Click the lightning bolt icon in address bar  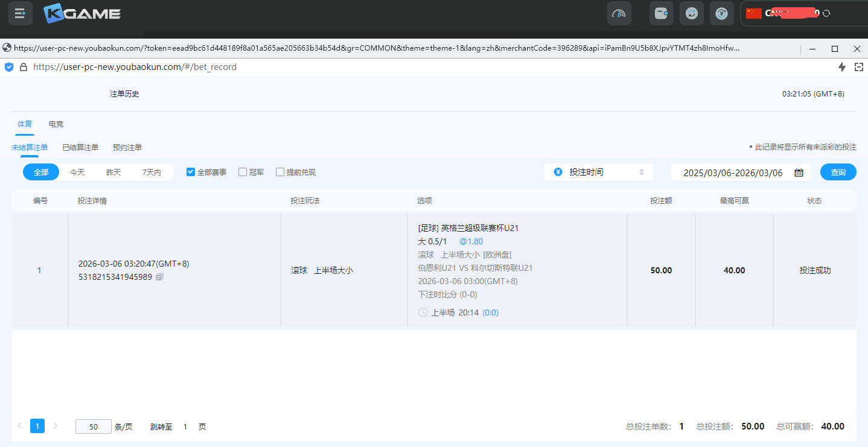click(x=842, y=67)
